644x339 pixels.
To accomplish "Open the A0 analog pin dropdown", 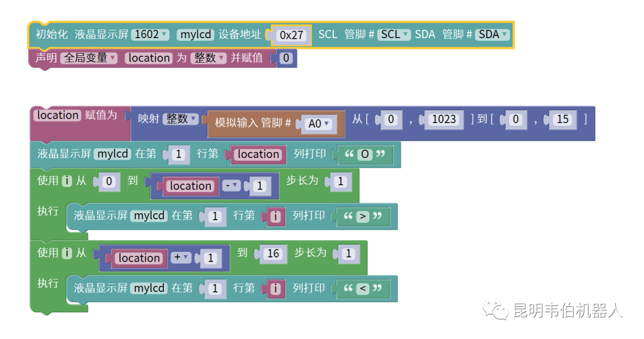I will 318,123.
